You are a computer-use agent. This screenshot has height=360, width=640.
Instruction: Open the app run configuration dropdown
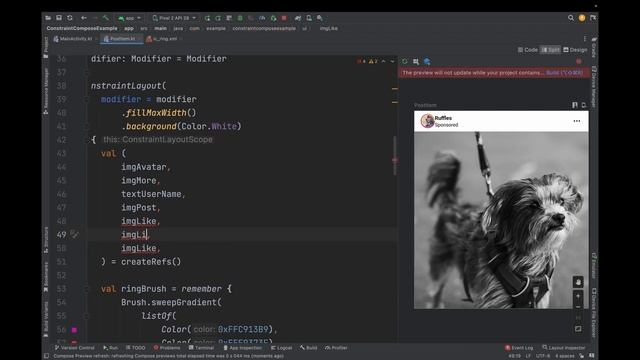[129, 18]
